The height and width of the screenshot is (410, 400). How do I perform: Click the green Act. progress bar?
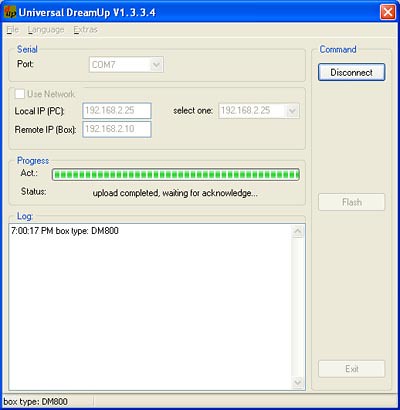(x=176, y=175)
